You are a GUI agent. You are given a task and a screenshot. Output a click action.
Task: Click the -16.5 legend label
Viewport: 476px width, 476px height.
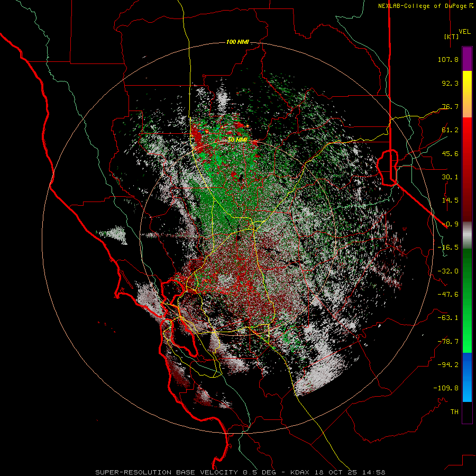pyautogui.click(x=448, y=248)
